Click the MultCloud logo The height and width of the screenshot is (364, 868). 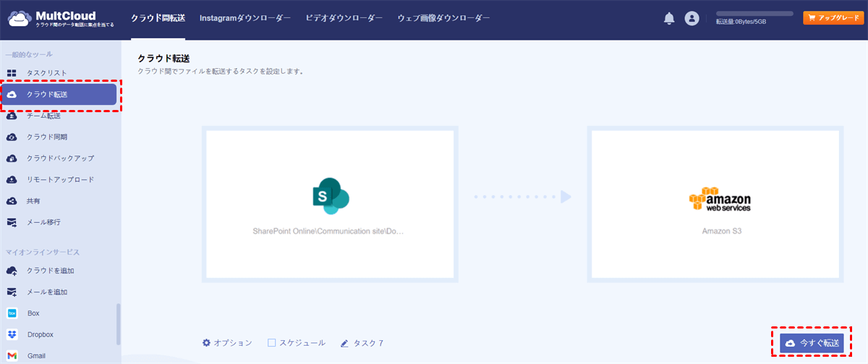pyautogui.click(x=61, y=19)
